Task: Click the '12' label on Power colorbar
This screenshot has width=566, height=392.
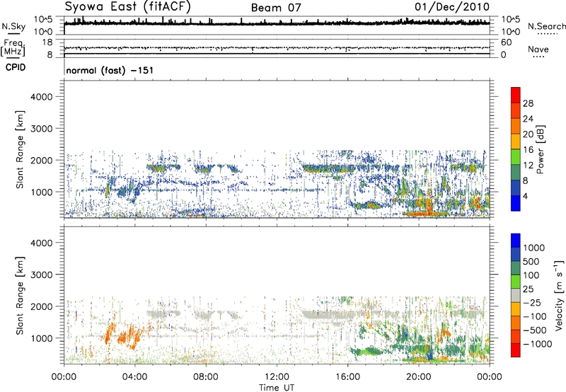Action: [x=528, y=166]
